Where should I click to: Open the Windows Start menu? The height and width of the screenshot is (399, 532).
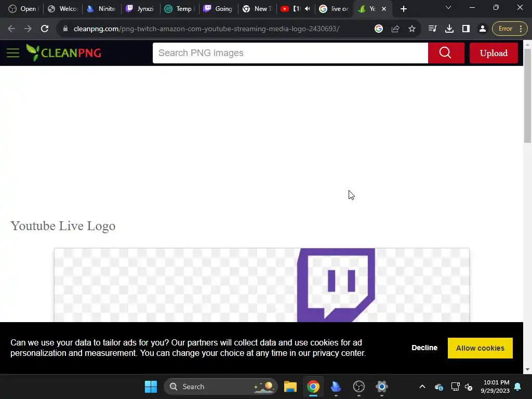click(x=151, y=387)
